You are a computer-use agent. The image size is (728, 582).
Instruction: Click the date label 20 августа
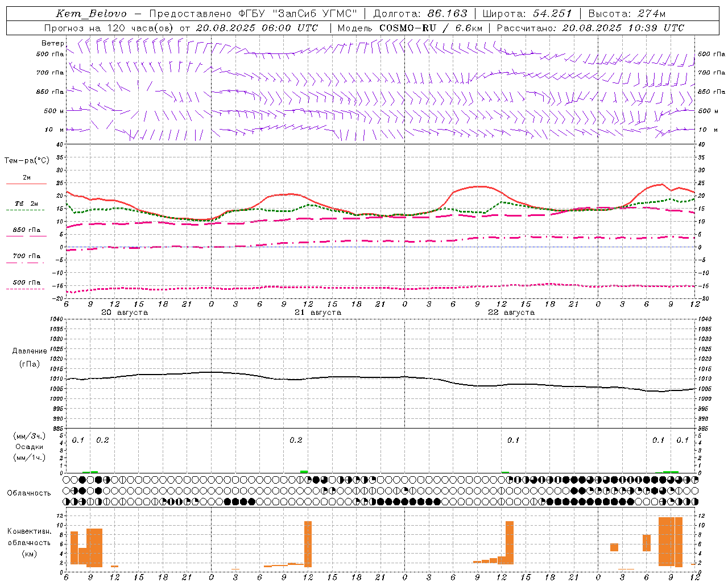pyautogui.click(x=125, y=313)
